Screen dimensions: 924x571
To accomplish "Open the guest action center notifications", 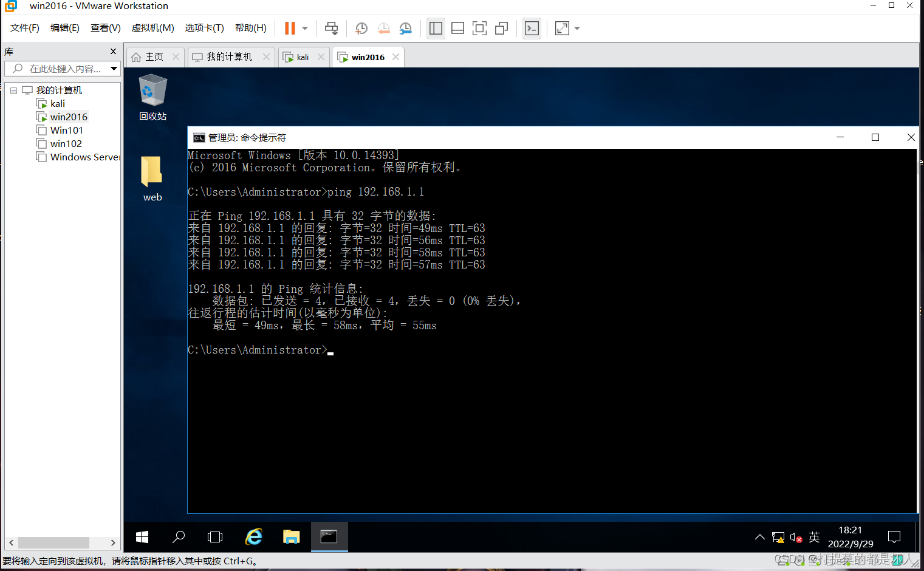I will [x=894, y=537].
